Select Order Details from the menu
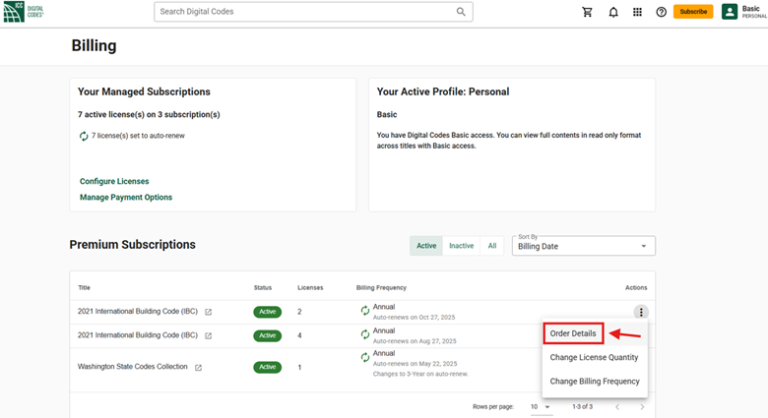Screen dimensions: 768x418 [x=573, y=334]
